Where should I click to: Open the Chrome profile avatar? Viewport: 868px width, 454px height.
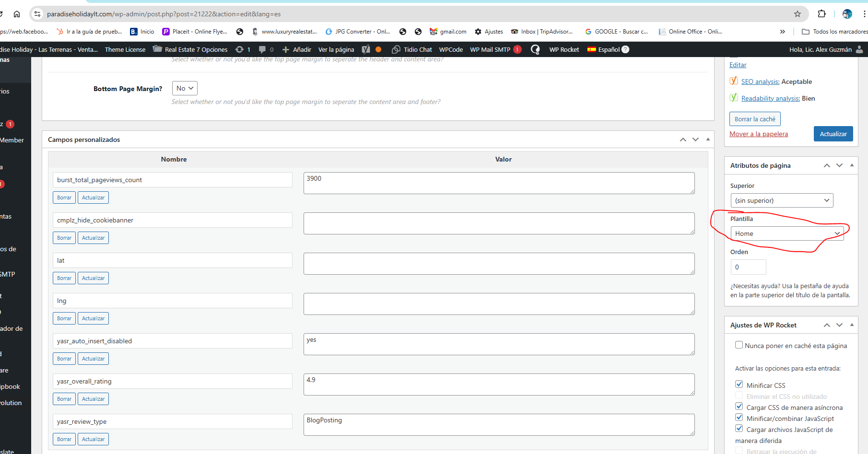847,14
